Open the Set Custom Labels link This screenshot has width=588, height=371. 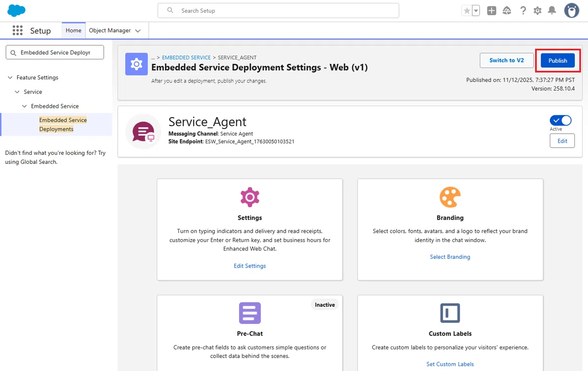coord(450,364)
